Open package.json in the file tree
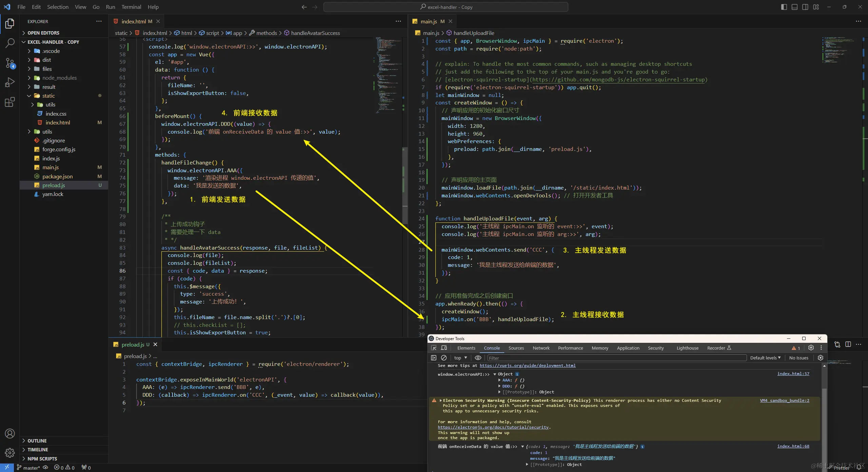Screen dimensions: 868x472 point(58,176)
